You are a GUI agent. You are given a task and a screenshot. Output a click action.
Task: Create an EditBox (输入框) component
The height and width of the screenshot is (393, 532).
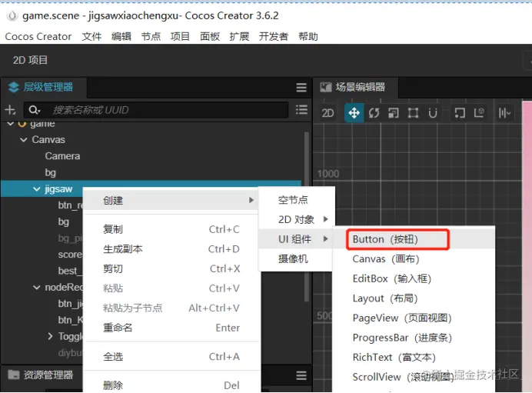[414, 278]
